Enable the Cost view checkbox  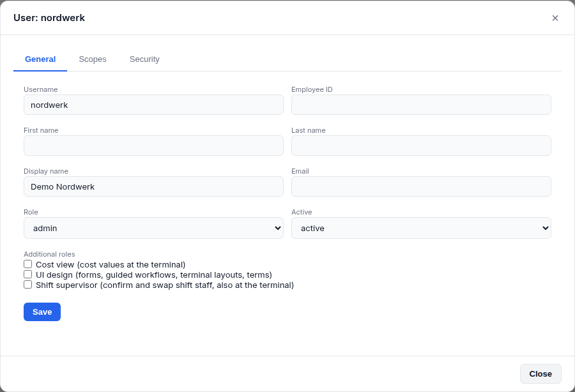point(28,264)
